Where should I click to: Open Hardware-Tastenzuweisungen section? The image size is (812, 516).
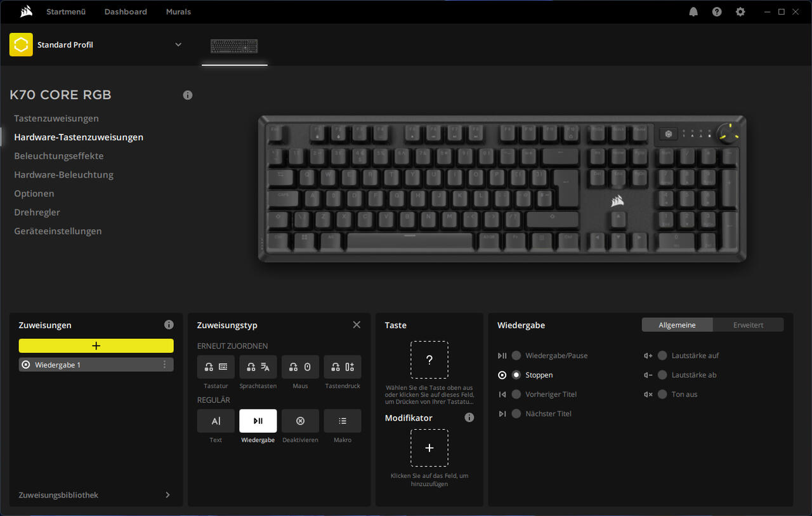click(79, 137)
